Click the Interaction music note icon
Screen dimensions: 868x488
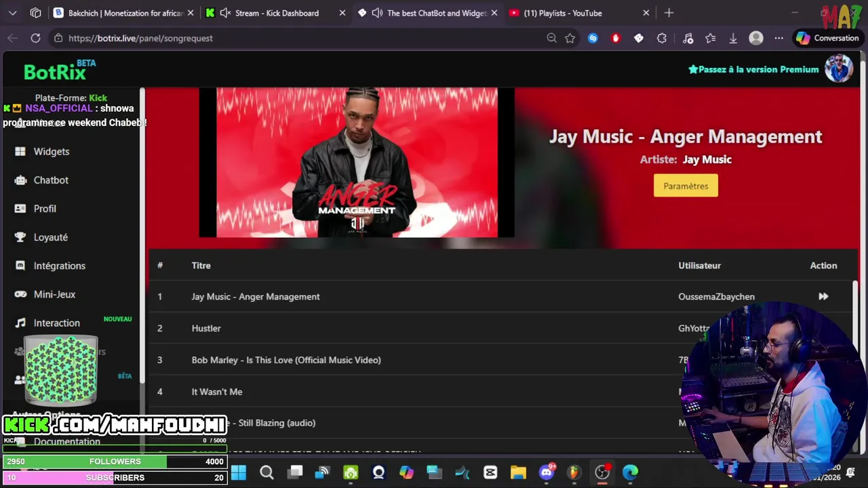[20, 323]
